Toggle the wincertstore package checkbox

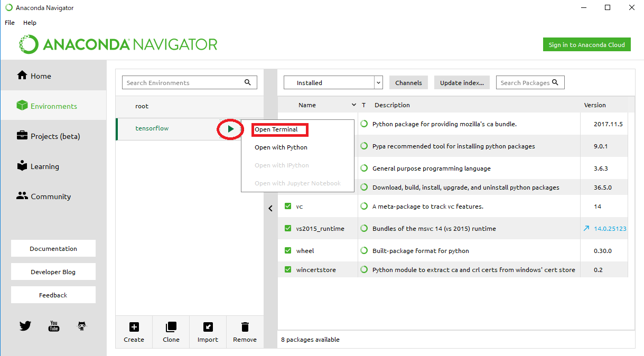[288, 270]
